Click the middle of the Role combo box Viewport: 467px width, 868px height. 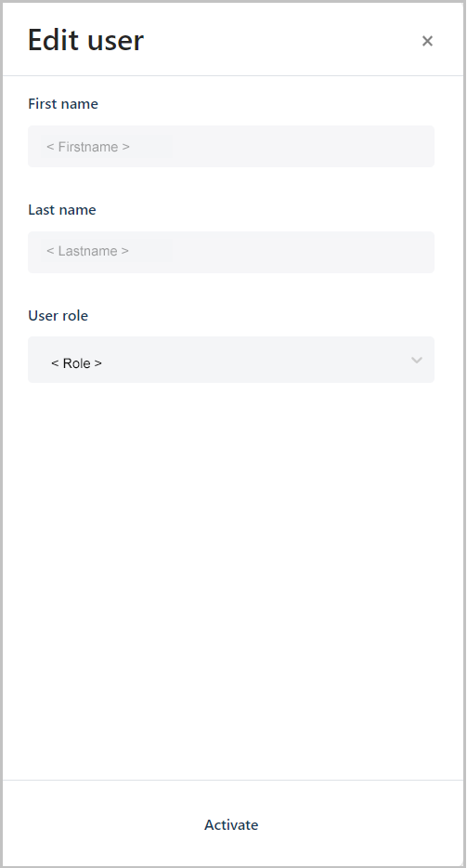coord(231,360)
